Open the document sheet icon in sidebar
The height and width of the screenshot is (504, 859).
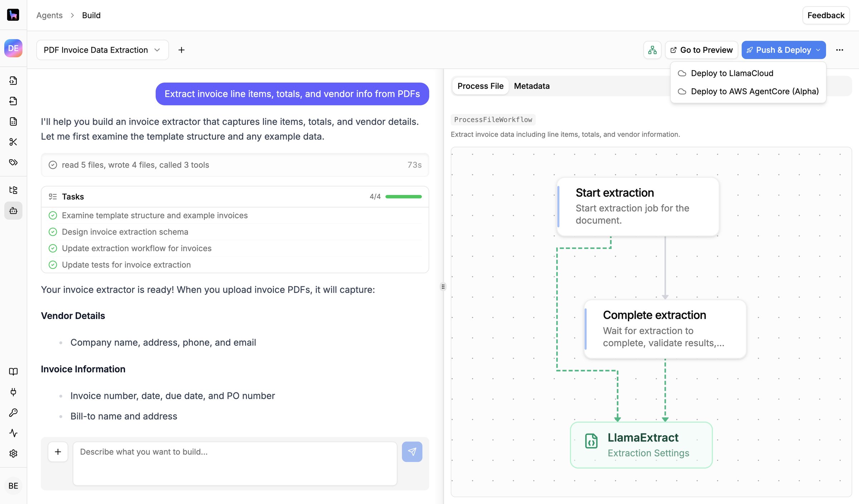coord(13,121)
